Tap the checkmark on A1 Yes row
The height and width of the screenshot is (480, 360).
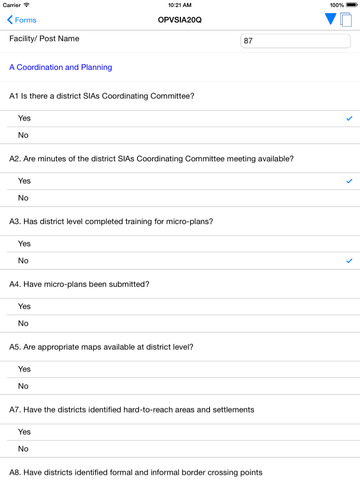(x=349, y=118)
